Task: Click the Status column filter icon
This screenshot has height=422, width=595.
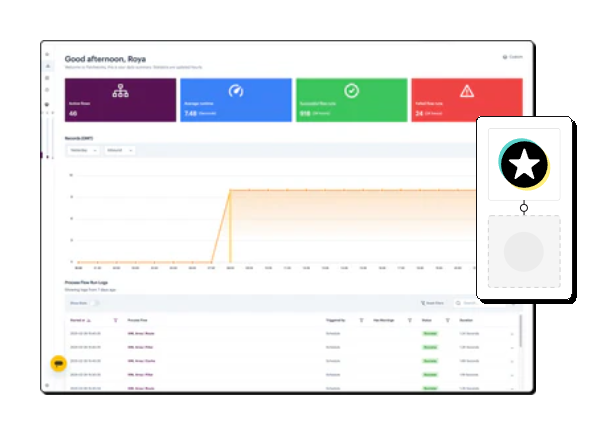Action: [447, 320]
